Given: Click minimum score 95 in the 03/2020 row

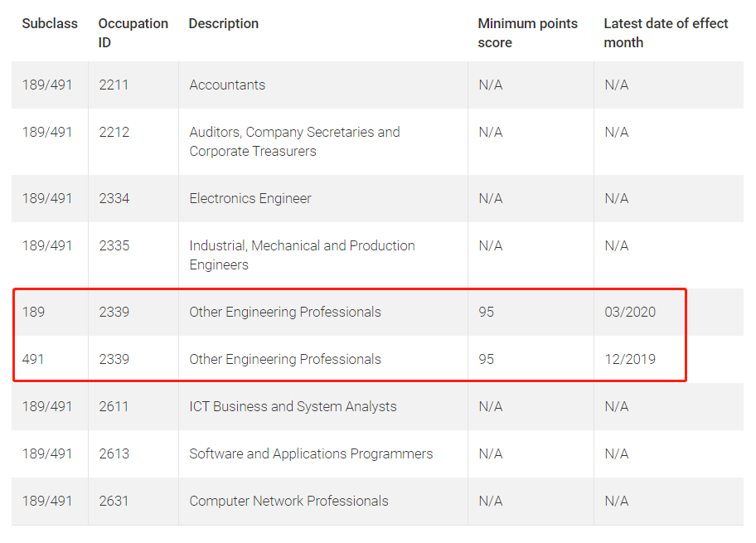Looking at the screenshot, I should 486,312.
